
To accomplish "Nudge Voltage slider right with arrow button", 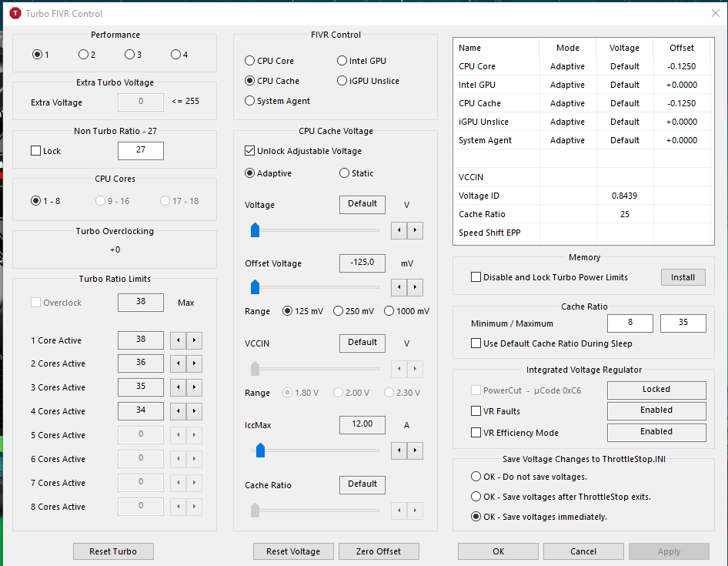I will coord(415,230).
